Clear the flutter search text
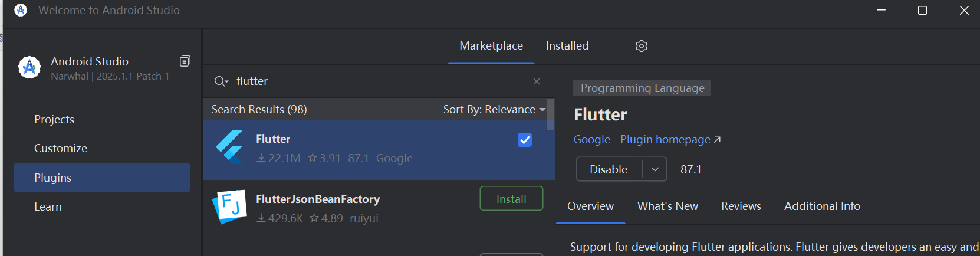 pyautogui.click(x=537, y=81)
